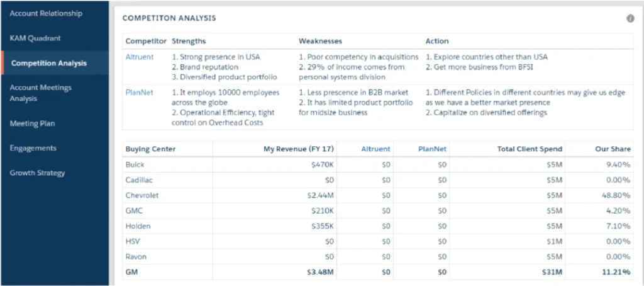644x286 pixels.
Task: Click the Weaknesses column header
Action: pyautogui.click(x=320, y=41)
